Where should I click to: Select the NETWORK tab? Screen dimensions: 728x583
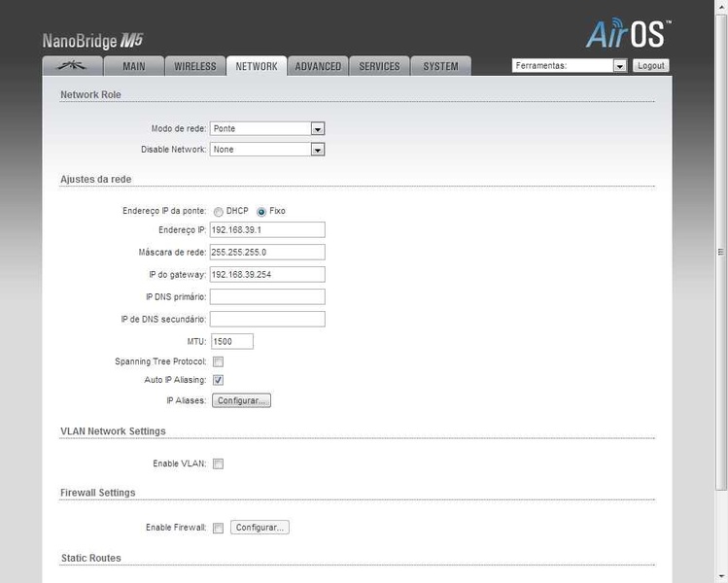click(257, 66)
